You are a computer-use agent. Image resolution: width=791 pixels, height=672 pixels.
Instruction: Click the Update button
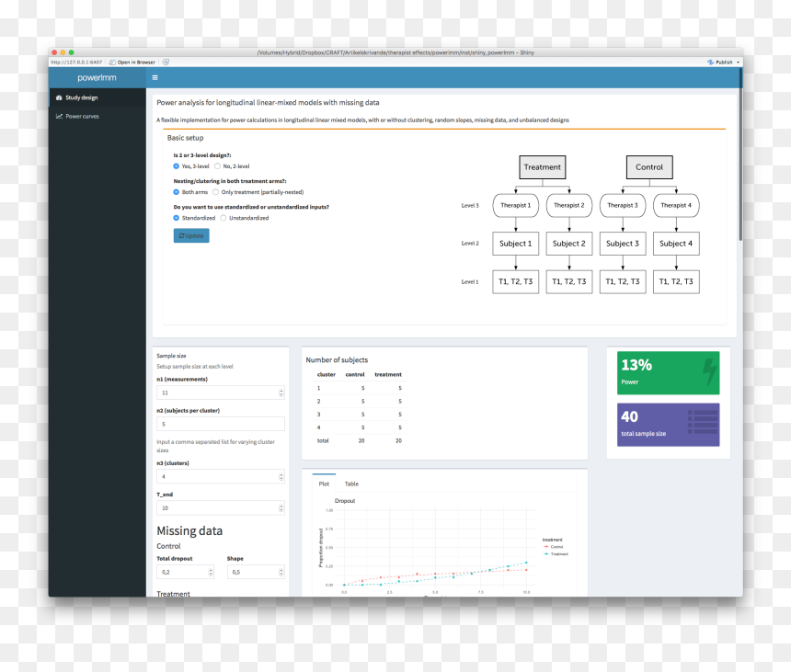click(x=191, y=236)
